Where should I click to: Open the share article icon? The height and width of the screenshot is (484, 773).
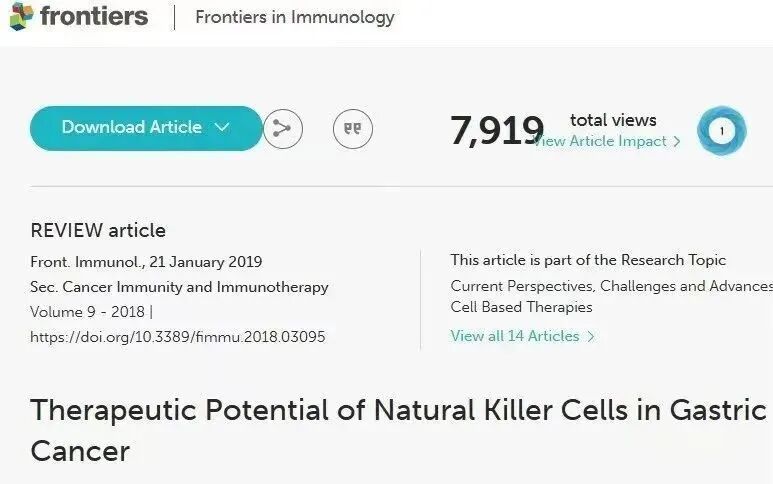click(x=282, y=128)
